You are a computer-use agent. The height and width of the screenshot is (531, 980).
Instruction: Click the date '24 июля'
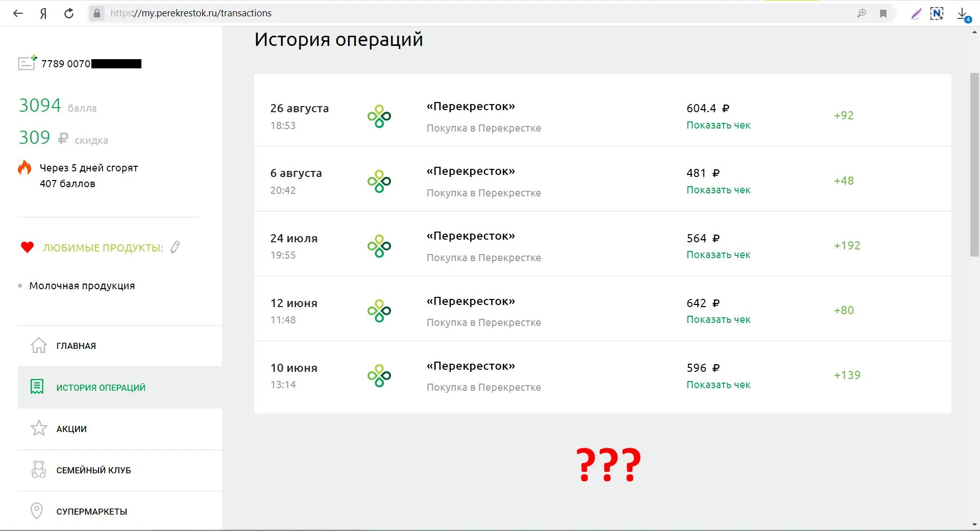click(x=294, y=238)
